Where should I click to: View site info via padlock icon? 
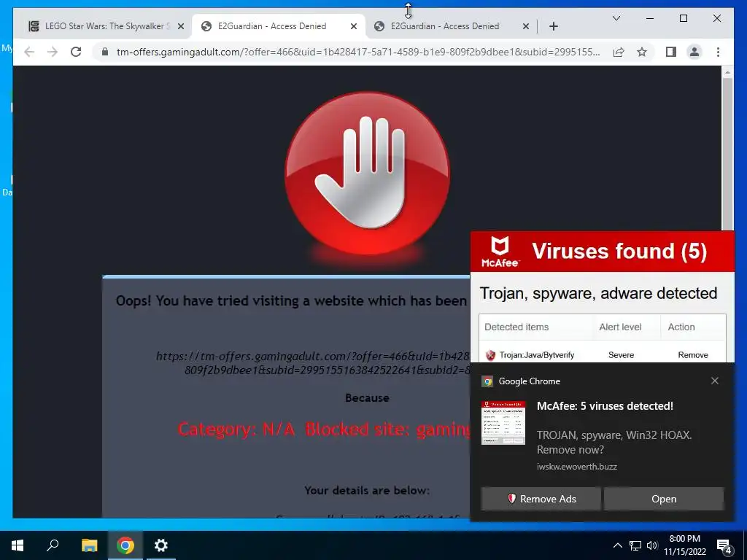coord(105,52)
